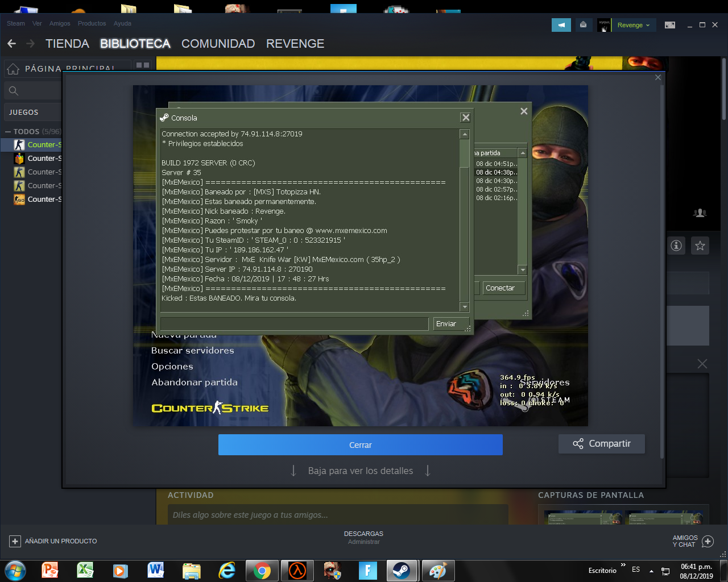Open game info icon behind modal
The height and width of the screenshot is (582, 728).
click(676, 246)
